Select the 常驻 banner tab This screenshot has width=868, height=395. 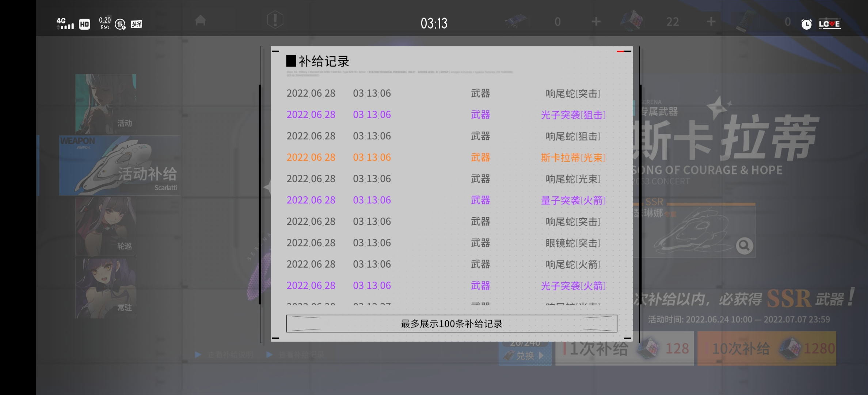click(x=106, y=288)
